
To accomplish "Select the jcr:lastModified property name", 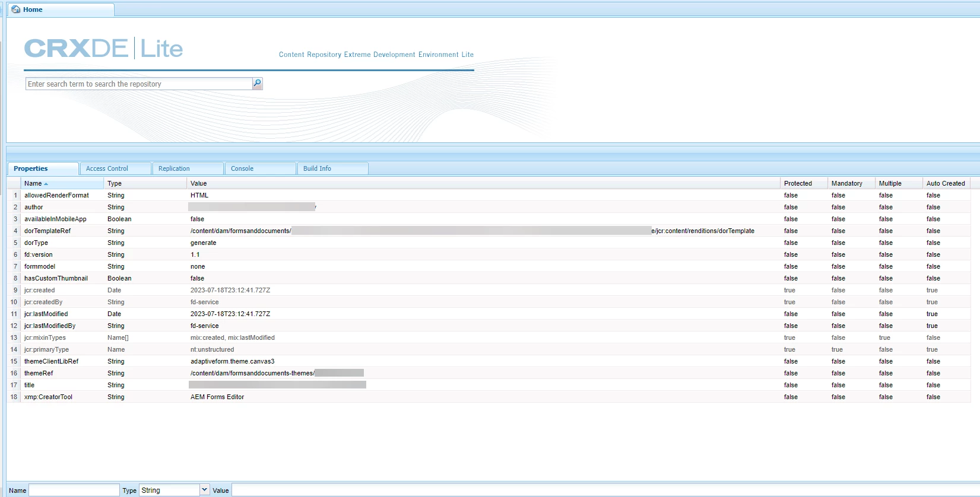I will point(46,314).
